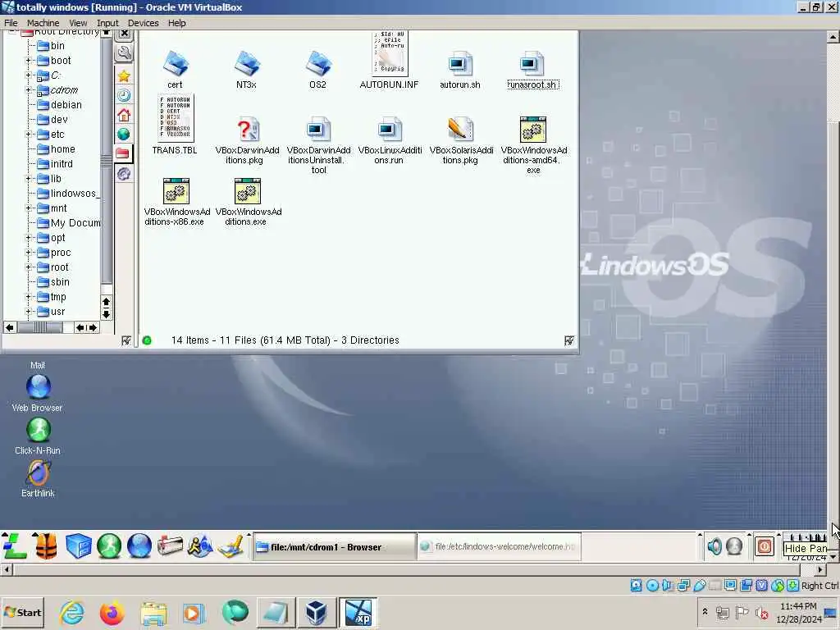Open the Earthlink desktop icon
Viewport: 840px width, 630px height.
(x=38, y=472)
